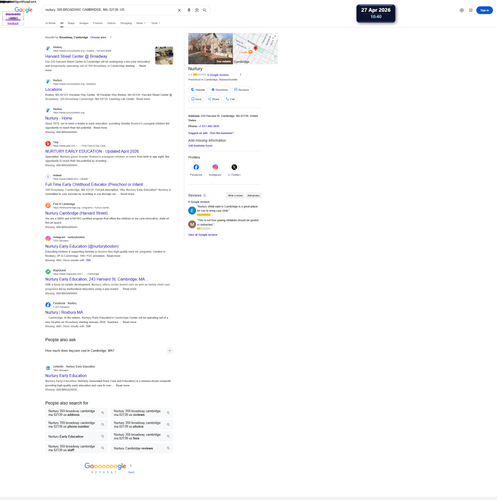Search suggestion 'Nurtury Cambridge reviews' magnifier

[x=168, y=448]
